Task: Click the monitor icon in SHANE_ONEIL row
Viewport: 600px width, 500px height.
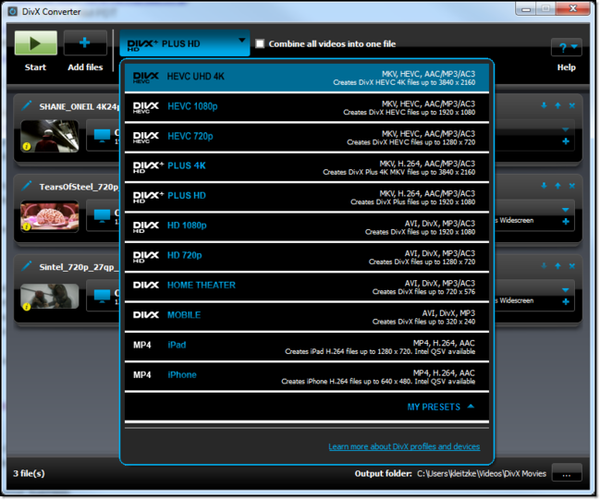Action: tap(102, 135)
